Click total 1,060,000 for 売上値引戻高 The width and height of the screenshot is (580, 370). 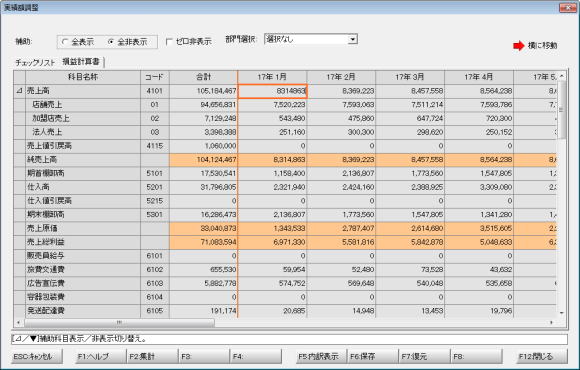pyautogui.click(x=203, y=146)
